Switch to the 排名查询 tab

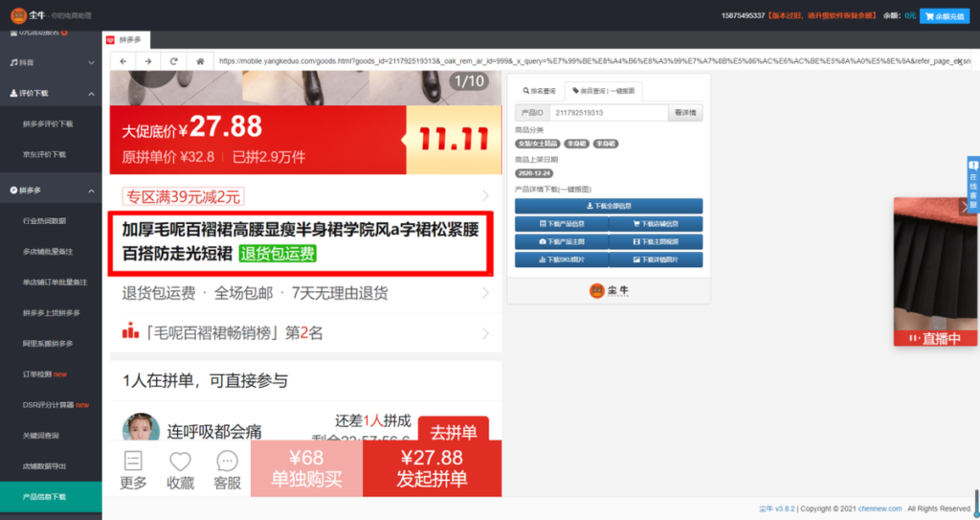(x=539, y=91)
